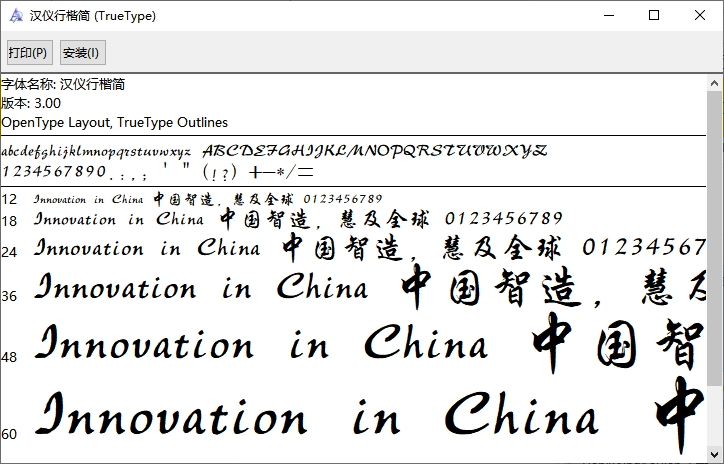This screenshot has height=464, width=724.
Task: Minimize the font viewer window
Action: [x=609, y=15]
